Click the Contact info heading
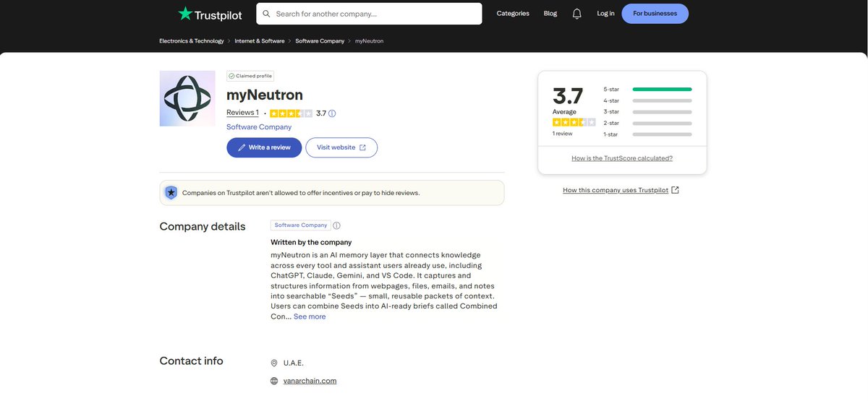 click(192, 361)
